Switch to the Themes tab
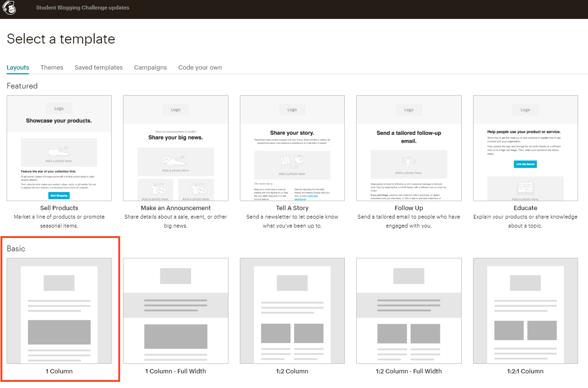The width and height of the screenshot is (588, 388). coord(52,67)
